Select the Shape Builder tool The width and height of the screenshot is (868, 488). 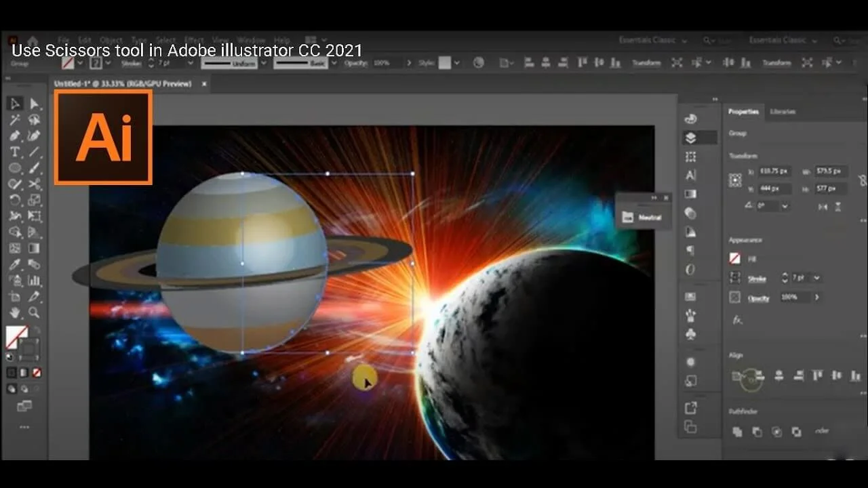[15, 232]
